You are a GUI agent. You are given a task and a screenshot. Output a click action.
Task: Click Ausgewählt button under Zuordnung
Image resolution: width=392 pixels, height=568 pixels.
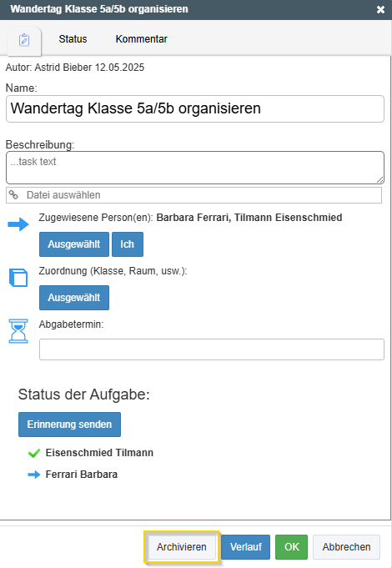tap(74, 298)
